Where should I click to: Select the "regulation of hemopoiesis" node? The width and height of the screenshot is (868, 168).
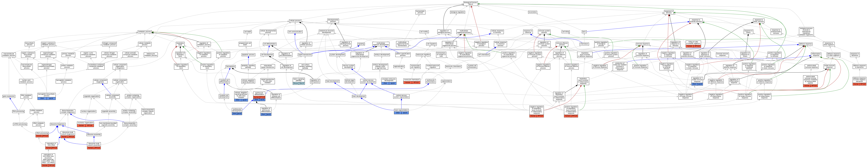[x=315, y=81]
